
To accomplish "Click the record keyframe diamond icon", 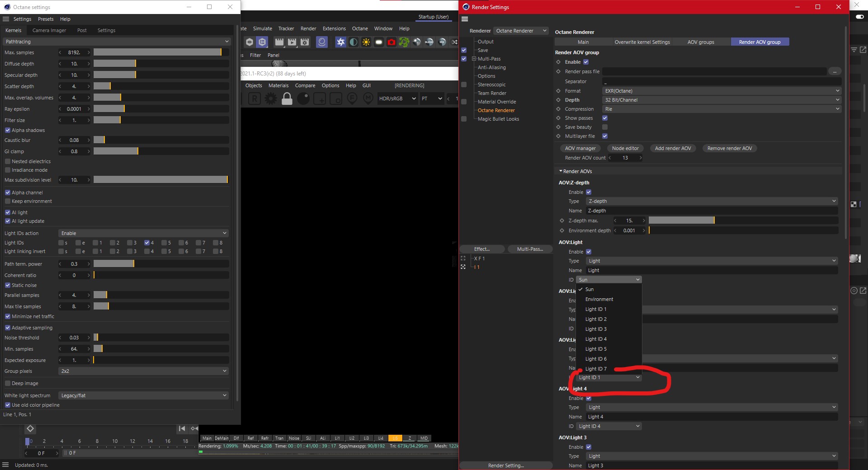I will tap(30, 428).
